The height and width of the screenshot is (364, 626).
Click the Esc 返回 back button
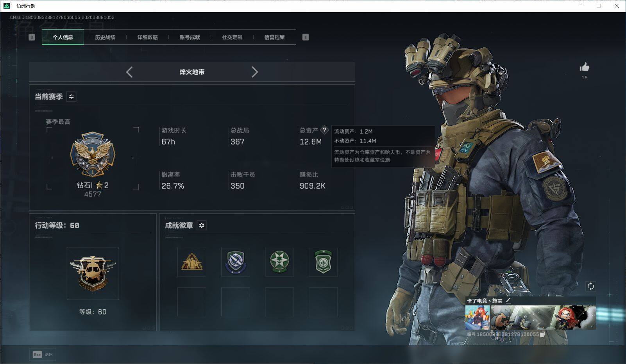pos(43,355)
